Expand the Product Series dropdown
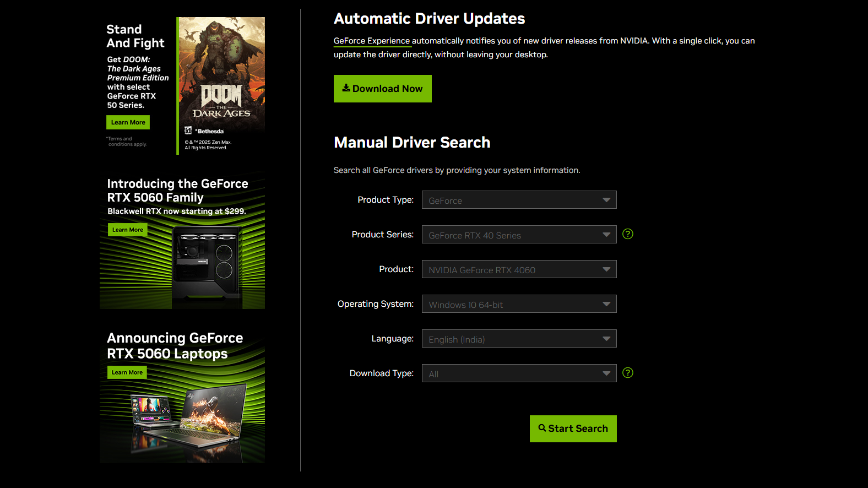The image size is (868, 488). pyautogui.click(x=519, y=235)
